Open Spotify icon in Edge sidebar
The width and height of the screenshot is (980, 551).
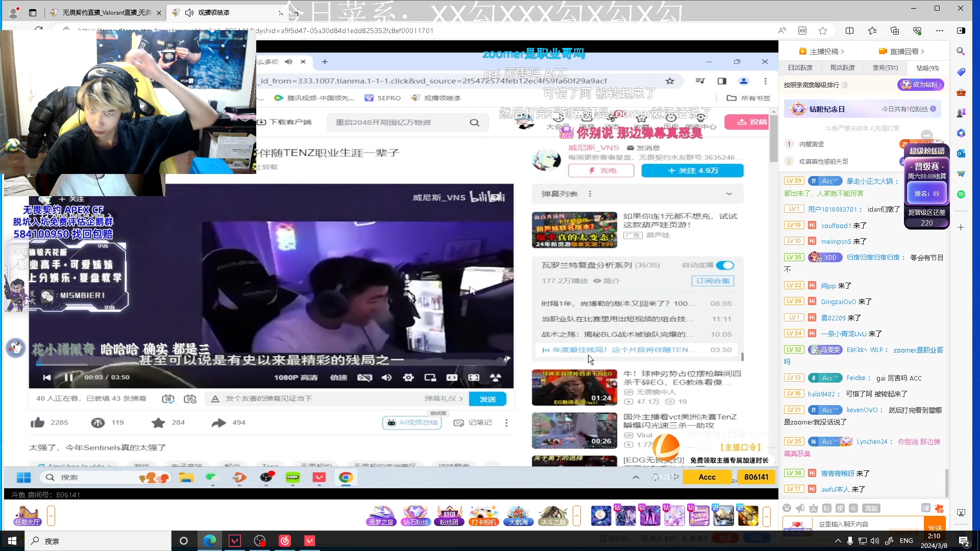(961, 194)
